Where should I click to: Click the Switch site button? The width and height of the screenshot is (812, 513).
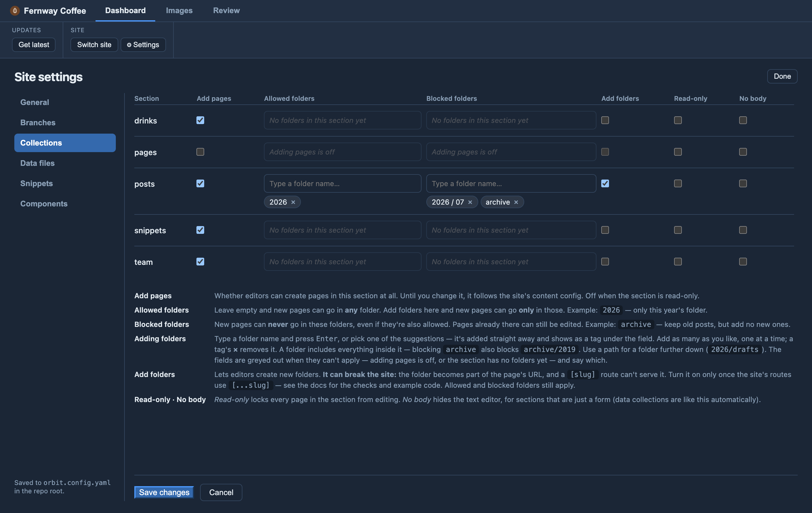[x=94, y=45]
